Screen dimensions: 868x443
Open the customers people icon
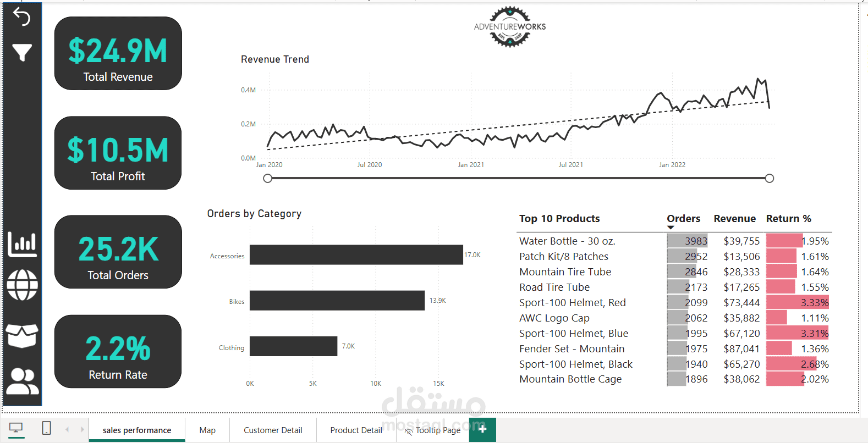point(23,381)
